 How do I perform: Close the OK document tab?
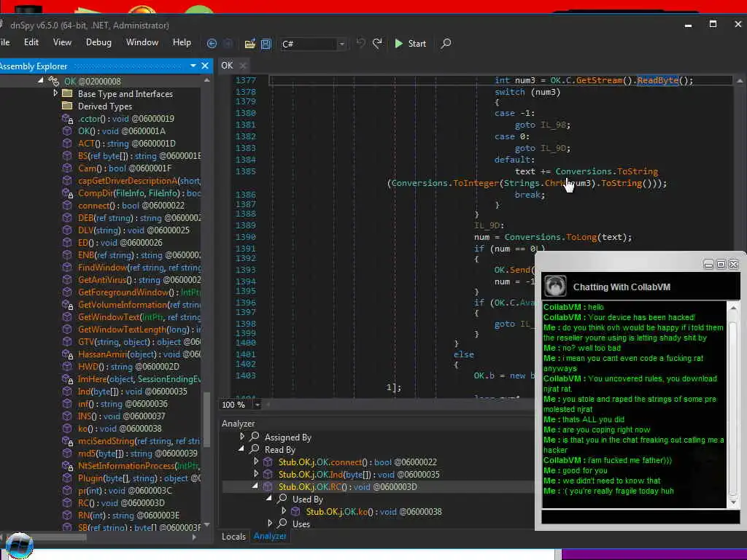coord(243,66)
